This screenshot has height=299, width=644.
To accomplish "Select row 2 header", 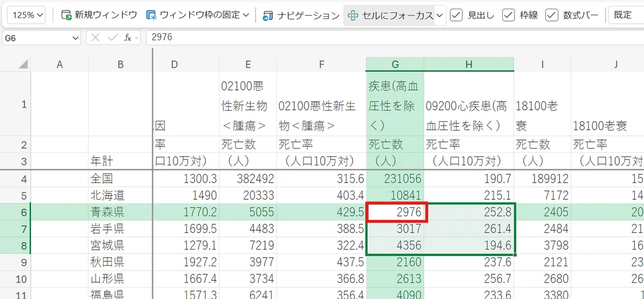I will (x=15, y=144).
